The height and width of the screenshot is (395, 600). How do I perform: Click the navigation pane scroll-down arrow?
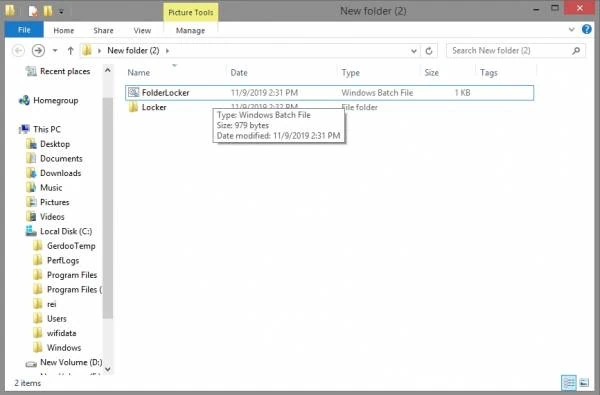click(x=108, y=369)
